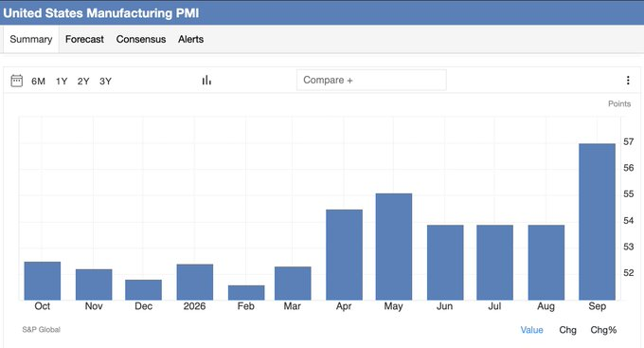Click the 55 y-axis label
The height and width of the screenshot is (348, 644).
click(629, 194)
